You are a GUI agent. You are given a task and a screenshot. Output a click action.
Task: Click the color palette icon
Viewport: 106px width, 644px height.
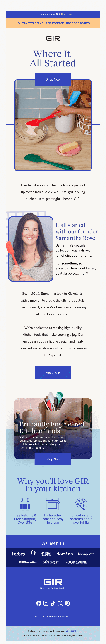point(81,504)
